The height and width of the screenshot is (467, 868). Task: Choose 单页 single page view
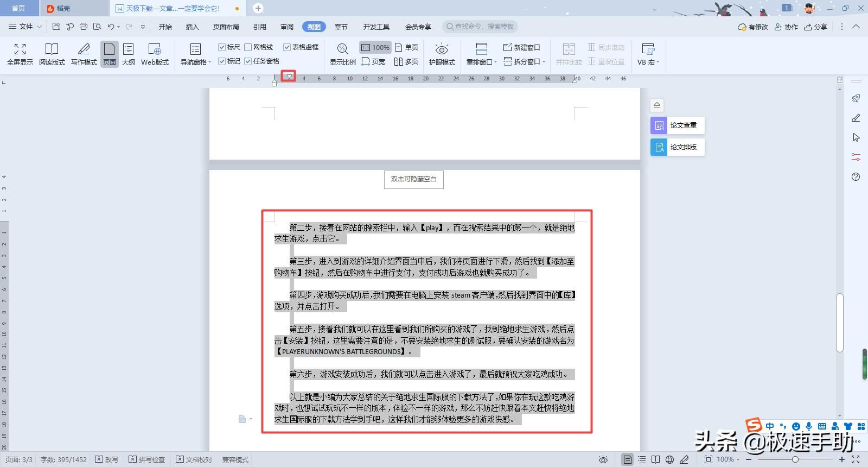407,47
